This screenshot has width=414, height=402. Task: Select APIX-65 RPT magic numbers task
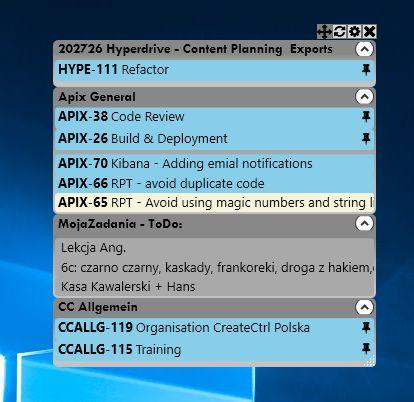[x=214, y=203]
